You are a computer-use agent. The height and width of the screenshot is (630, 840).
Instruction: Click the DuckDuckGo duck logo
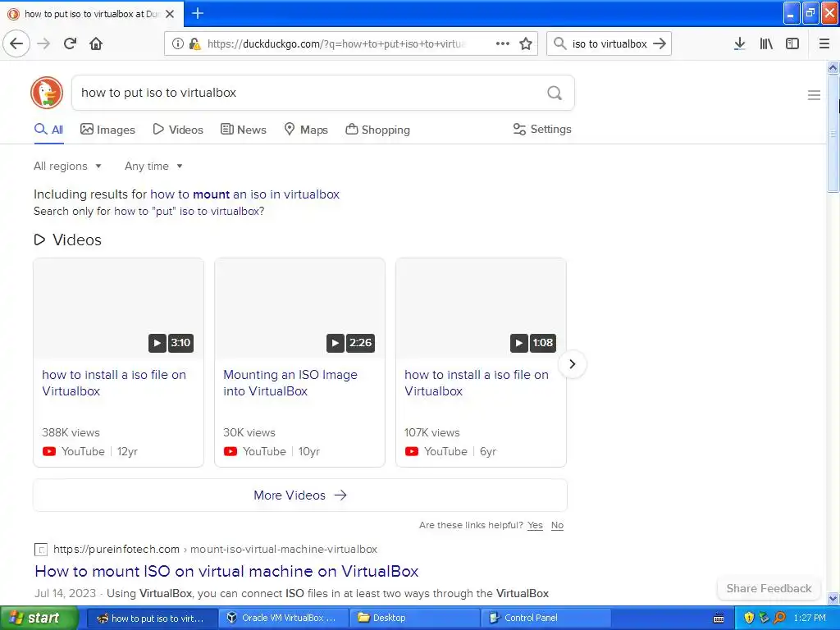click(x=47, y=93)
